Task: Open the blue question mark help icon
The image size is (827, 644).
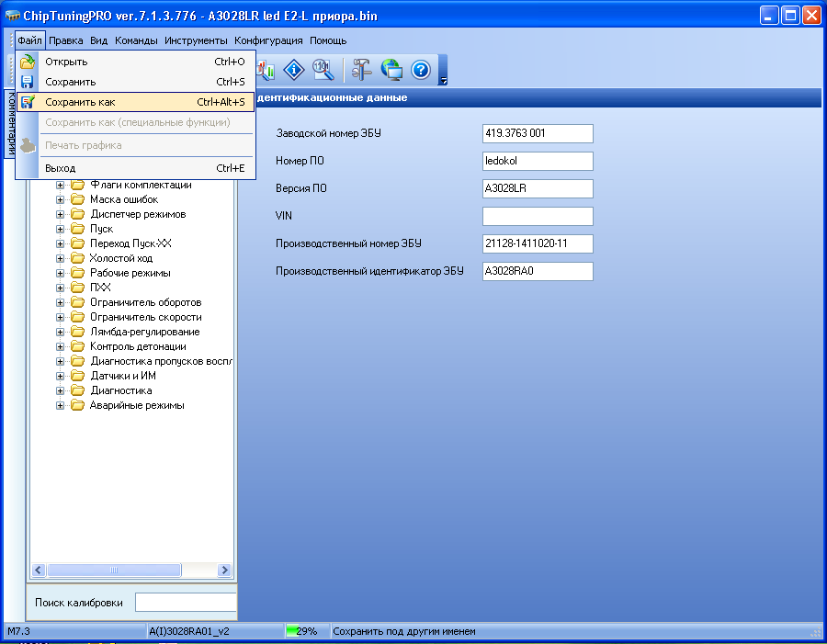Action: coord(421,70)
